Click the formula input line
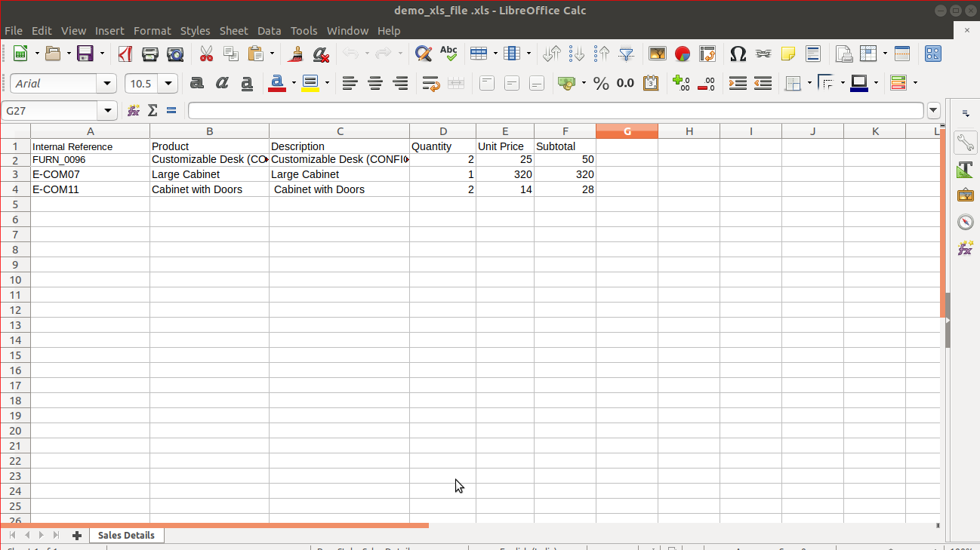This screenshot has height=550, width=980. click(x=556, y=110)
